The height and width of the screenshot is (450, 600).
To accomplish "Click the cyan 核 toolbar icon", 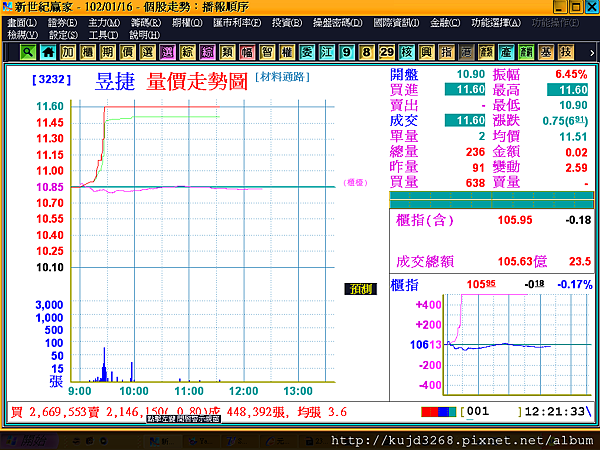I will [406, 52].
